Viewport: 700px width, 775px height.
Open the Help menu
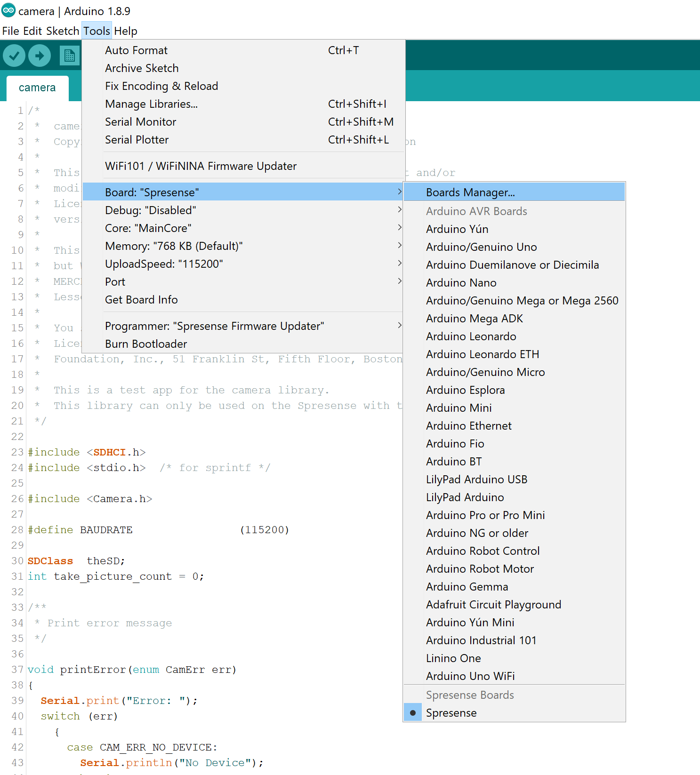[126, 31]
